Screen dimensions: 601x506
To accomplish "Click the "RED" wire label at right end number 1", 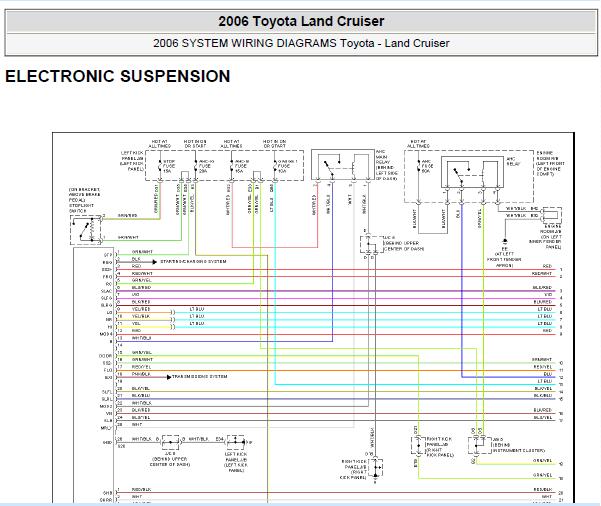I will pos(547,266).
